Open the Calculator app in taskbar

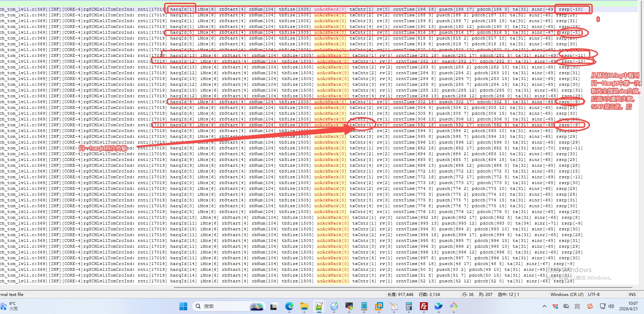tap(409, 307)
